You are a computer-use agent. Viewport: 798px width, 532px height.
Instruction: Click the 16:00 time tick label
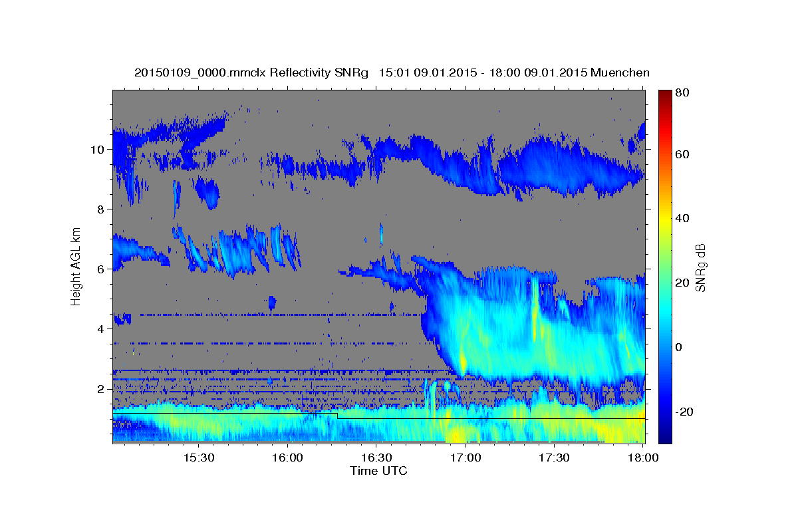click(288, 458)
